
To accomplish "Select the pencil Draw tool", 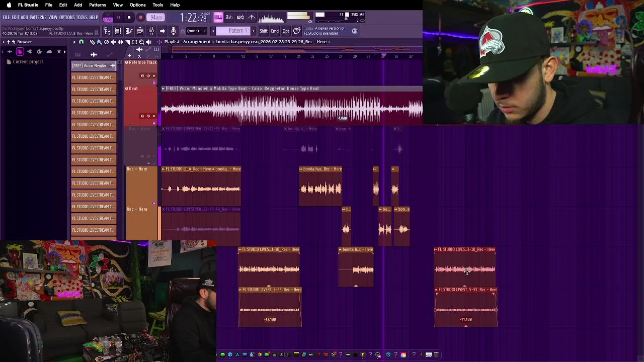I will (92, 42).
